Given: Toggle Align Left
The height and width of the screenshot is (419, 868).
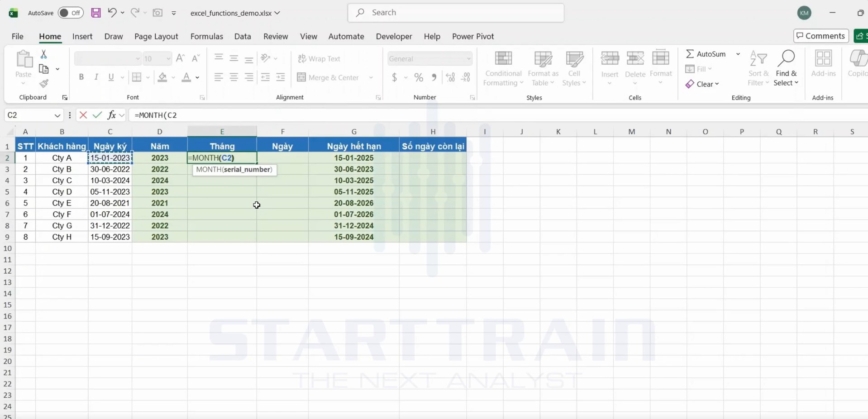Looking at the screenshot, I should [x=219, y=77].
